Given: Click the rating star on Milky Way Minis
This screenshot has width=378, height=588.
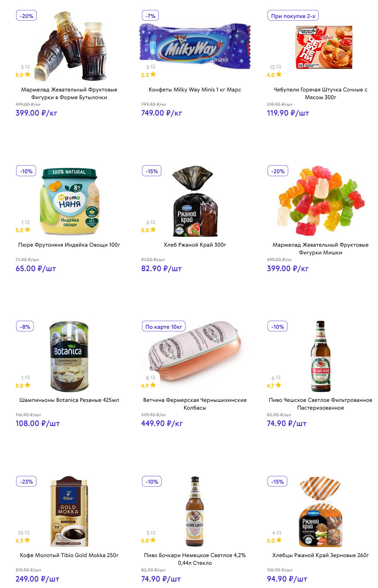Looking at the screenshot, I should pos(153,74).
